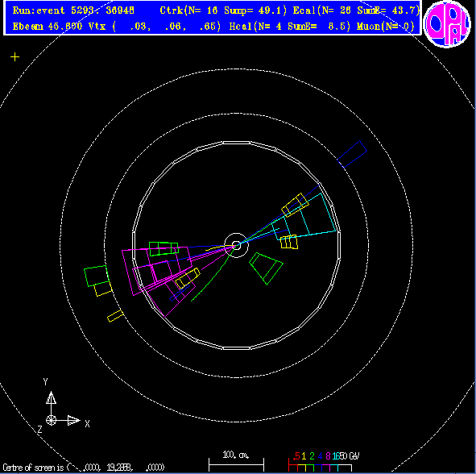Screen dimensions: 476x474
Task: Click the Z axis circle symbol
Action: (x=51, y=421)
